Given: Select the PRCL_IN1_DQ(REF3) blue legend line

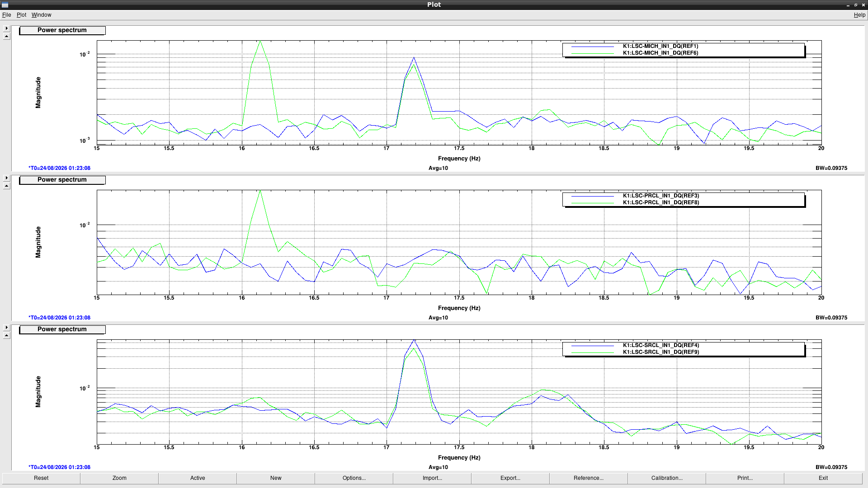Looking at the screenshot, I should (x=593, y=196).
